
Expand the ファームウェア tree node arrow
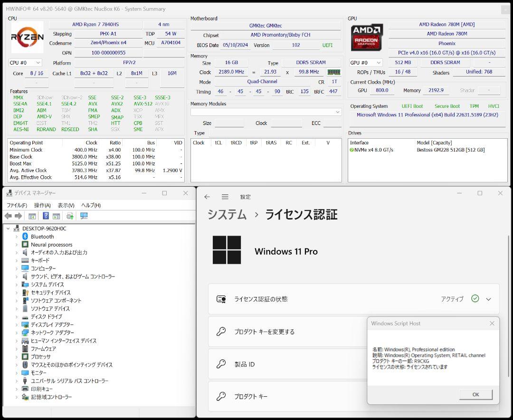pos(16,349)
